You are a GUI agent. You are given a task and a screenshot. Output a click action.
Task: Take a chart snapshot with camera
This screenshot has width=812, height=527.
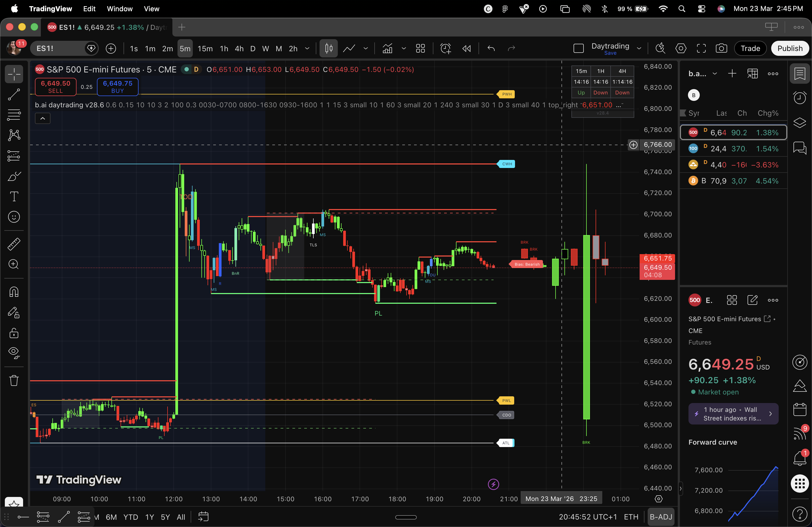[721, 48]
